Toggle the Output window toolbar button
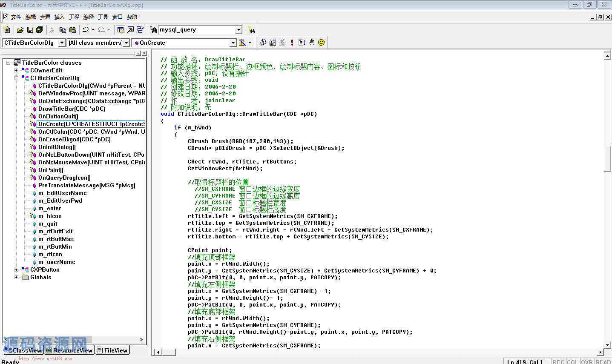The image size is (612, 364). 130,30
